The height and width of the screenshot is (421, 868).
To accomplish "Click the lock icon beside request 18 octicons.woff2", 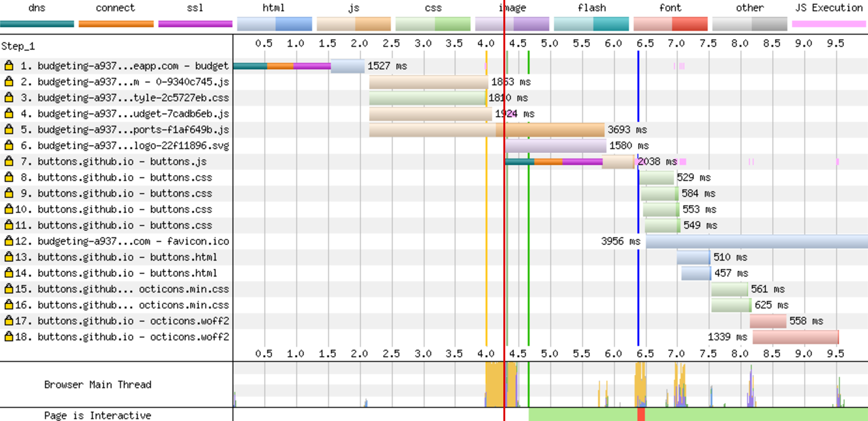I will point(8,337).
